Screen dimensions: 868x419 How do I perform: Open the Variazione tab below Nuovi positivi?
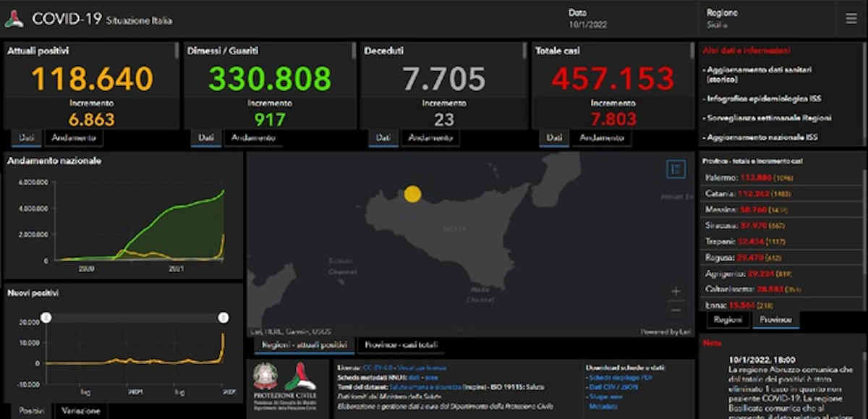click(x=81, y=410)
